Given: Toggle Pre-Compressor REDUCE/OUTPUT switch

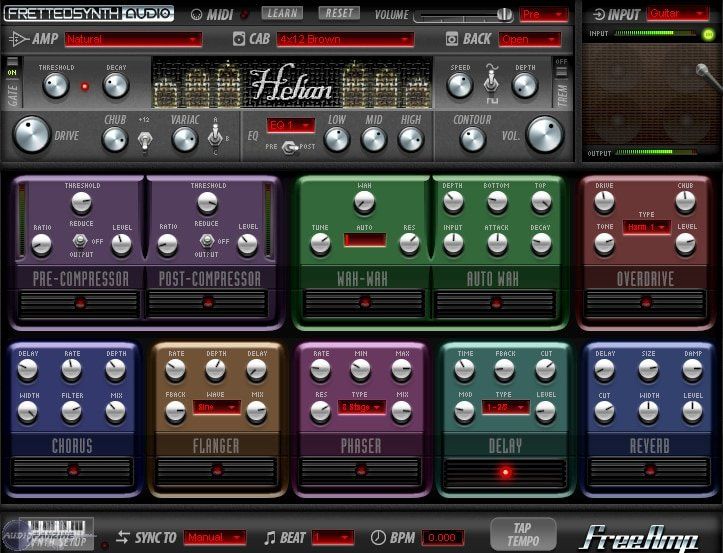Looking at the screenshot, I should tap(80, 241).
